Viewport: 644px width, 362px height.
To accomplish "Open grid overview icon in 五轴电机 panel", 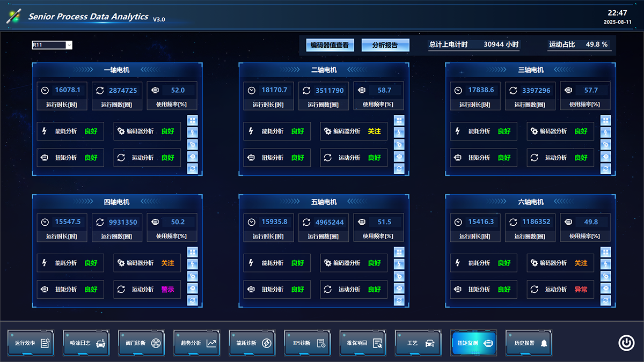I will point(399,252).
